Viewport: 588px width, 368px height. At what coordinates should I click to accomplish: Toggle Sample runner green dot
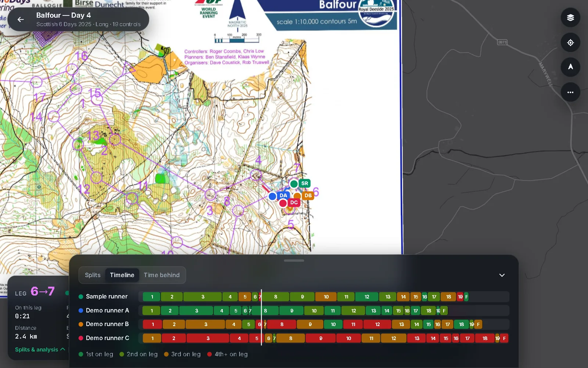point(81,297)
